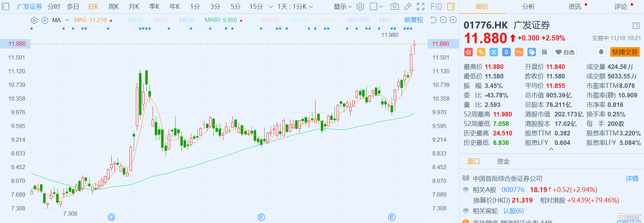
Task: Open the 资讯 news tab
Action: [x=575, y=7]
